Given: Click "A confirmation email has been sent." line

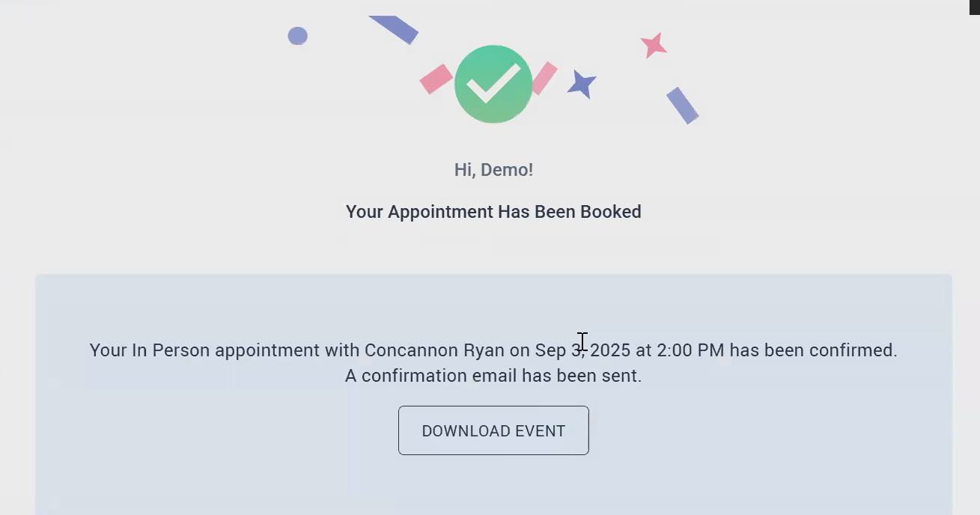Looking at the screenshot, I should point(493,376).
